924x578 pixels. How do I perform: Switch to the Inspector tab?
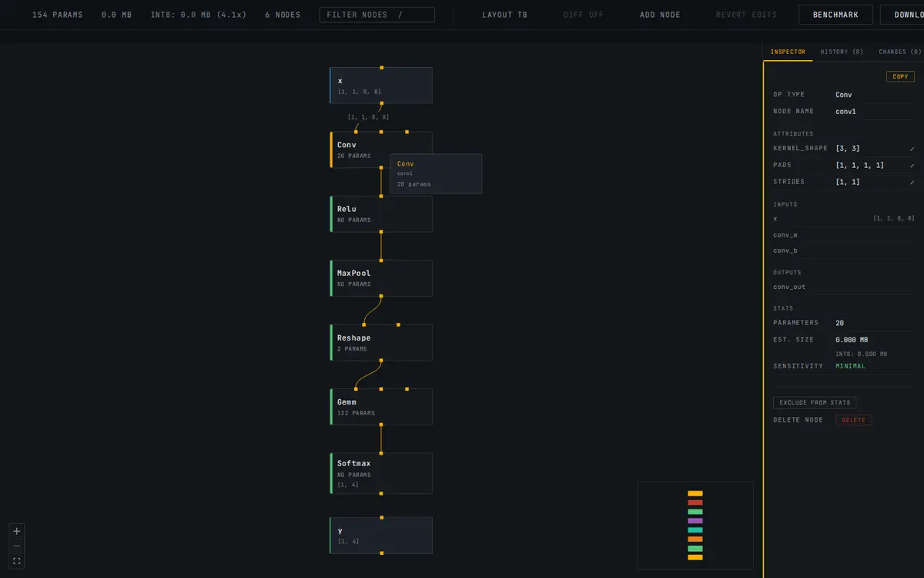pyautogui.click(x=788, y=52)
